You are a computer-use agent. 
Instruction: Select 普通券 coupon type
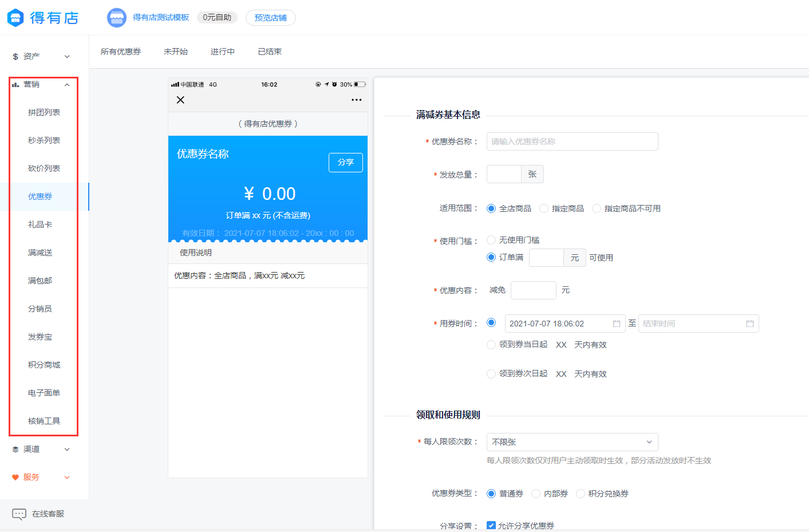[491, 494]
